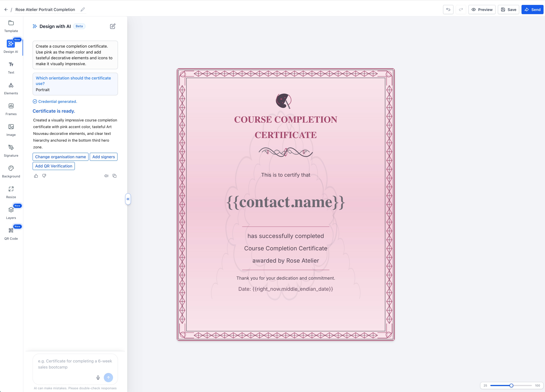The image size is (545, 392).
Task: Open the Image panel
Action: coord(11,130)
